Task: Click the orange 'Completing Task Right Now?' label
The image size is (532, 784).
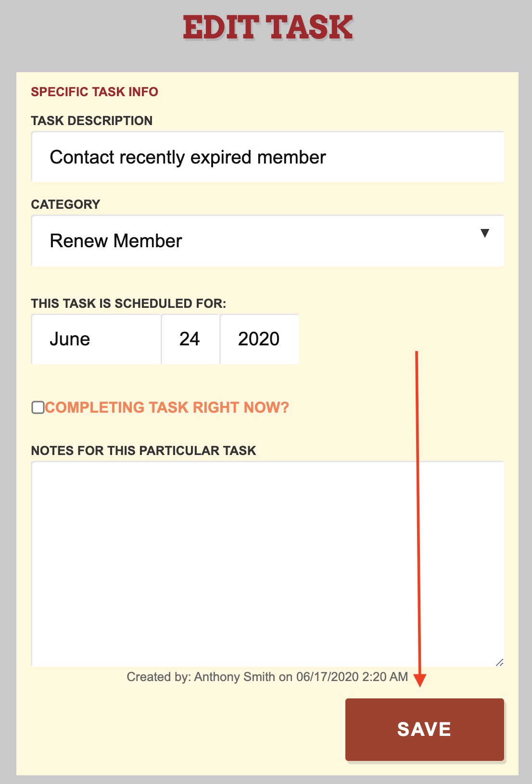Action: 167,407
